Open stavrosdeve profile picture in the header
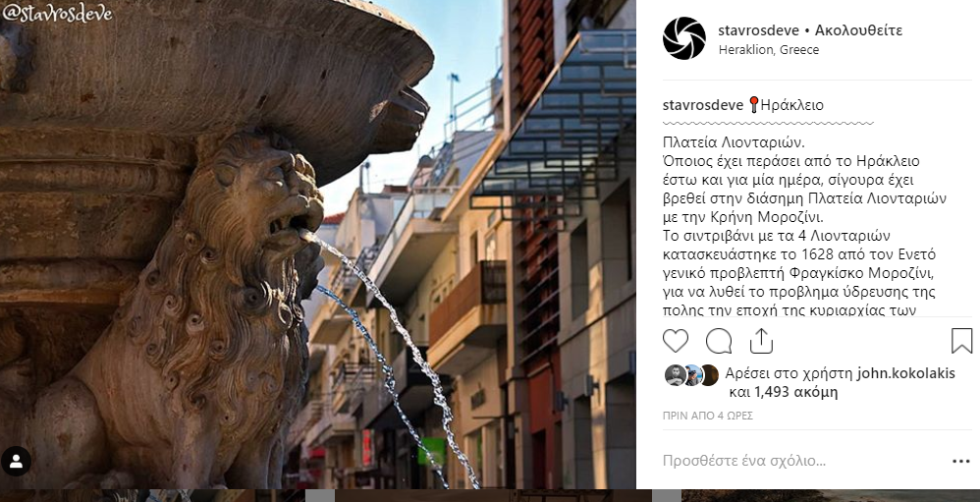 click(683, 38)
